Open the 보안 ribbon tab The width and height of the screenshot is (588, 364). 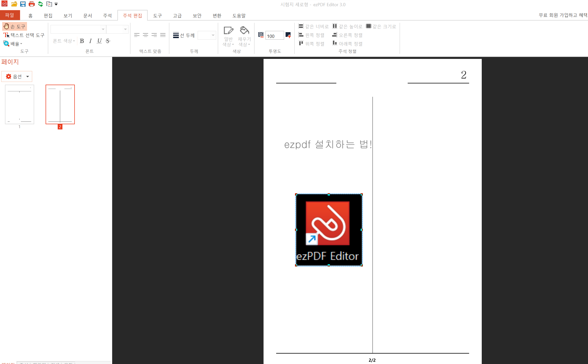pos(197,16)
